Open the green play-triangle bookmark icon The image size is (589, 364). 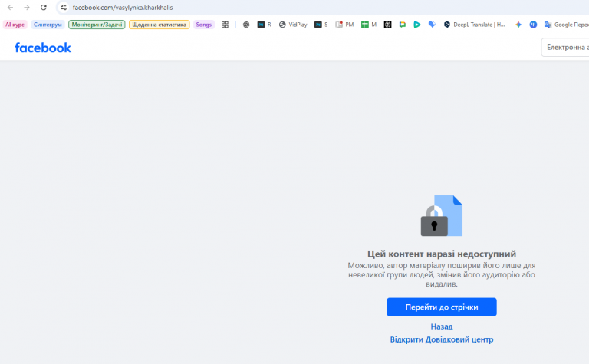coord(417,25)
